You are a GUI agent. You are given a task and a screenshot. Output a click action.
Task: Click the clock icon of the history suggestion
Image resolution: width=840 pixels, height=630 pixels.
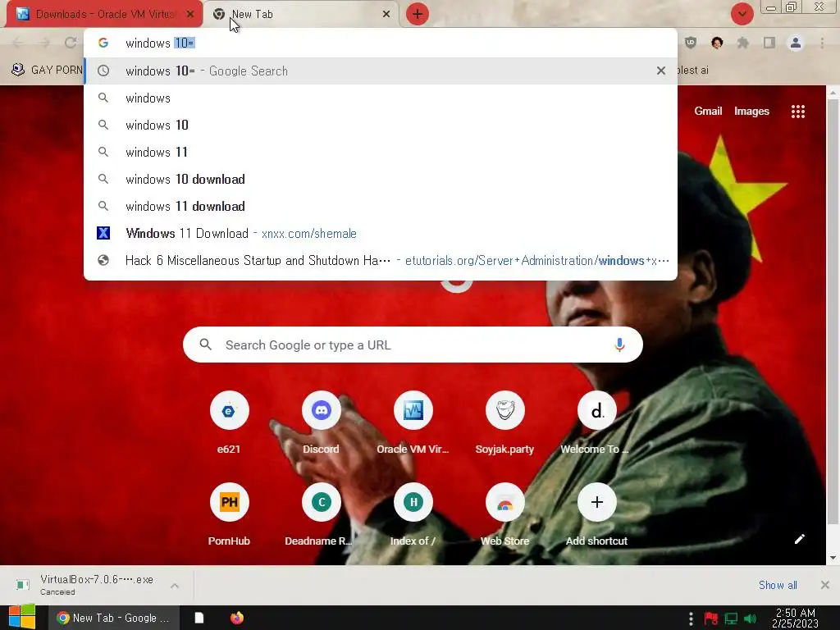103,71
